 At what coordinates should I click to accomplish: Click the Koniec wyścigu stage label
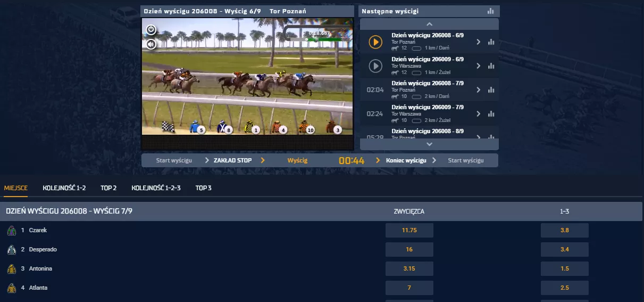(x=406, y=160)
